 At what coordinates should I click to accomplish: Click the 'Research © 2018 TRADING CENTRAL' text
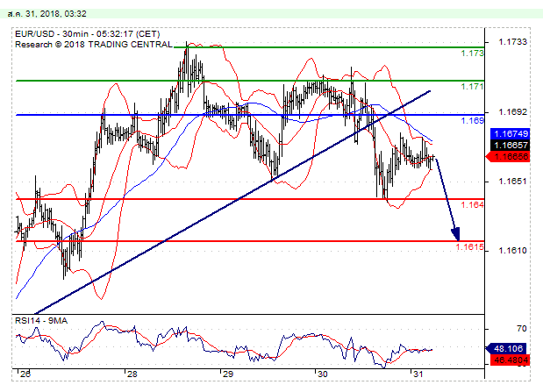94,45
